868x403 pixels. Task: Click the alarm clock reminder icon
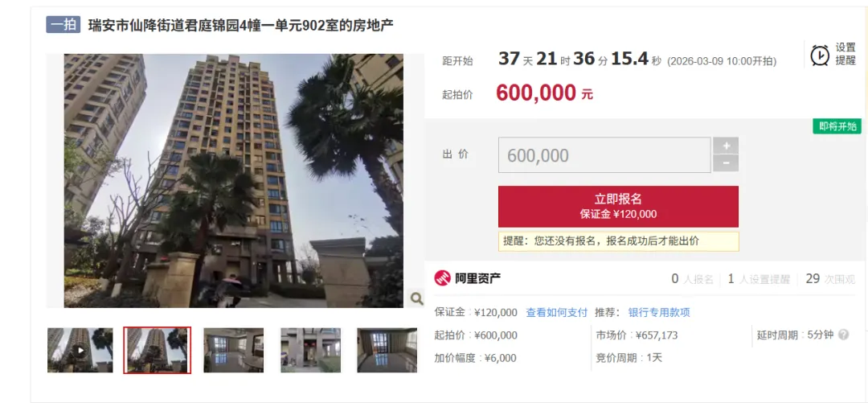point(819,55)
